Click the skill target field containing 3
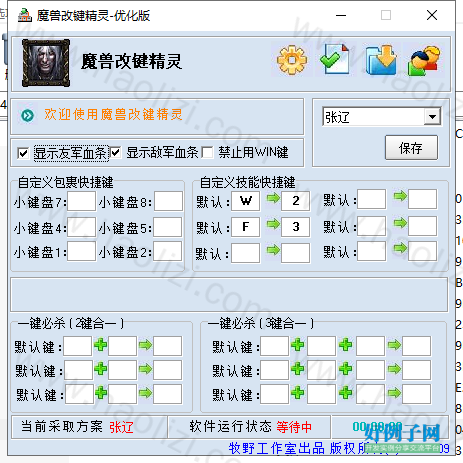Screen dimensions: 463x463 (x=295, y=227)
